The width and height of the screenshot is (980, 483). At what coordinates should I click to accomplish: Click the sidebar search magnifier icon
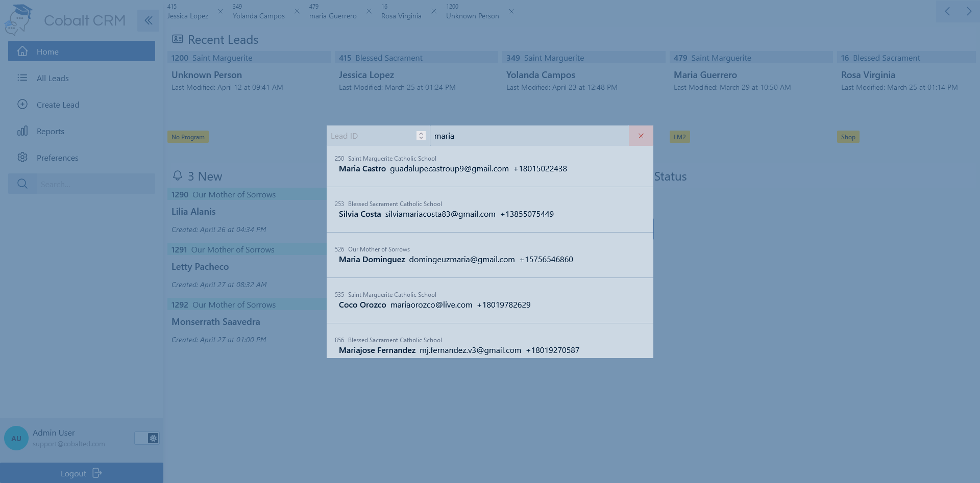point(22,184)
